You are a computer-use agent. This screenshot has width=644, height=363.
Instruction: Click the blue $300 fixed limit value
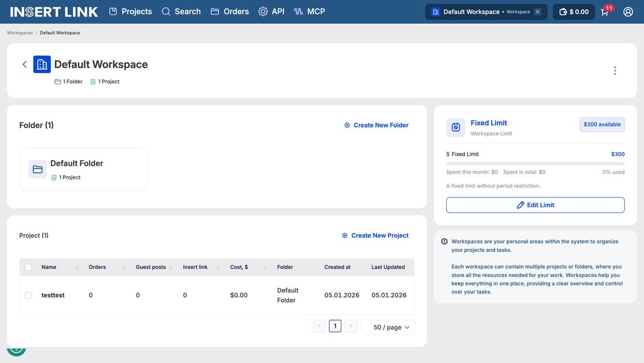618,155
